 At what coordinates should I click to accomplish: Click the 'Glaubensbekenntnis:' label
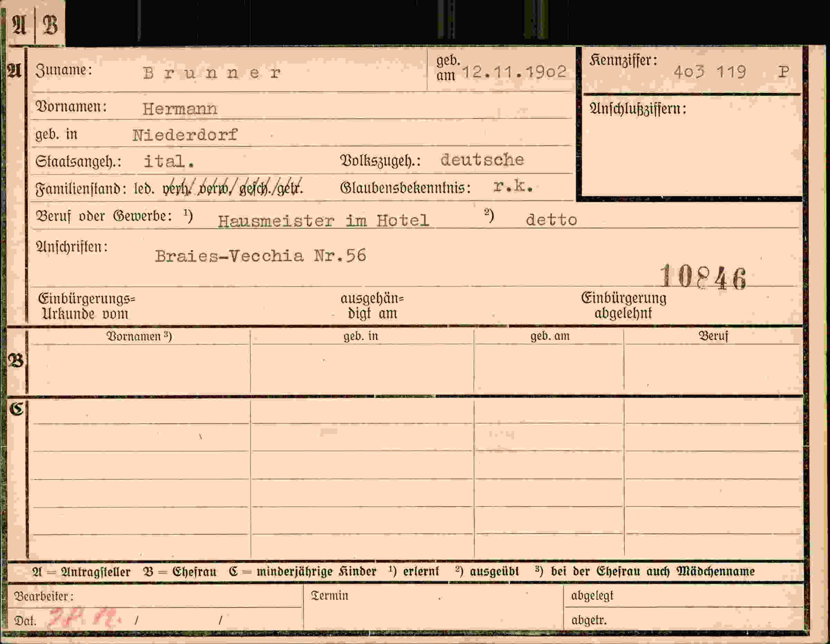pos(406,188)
